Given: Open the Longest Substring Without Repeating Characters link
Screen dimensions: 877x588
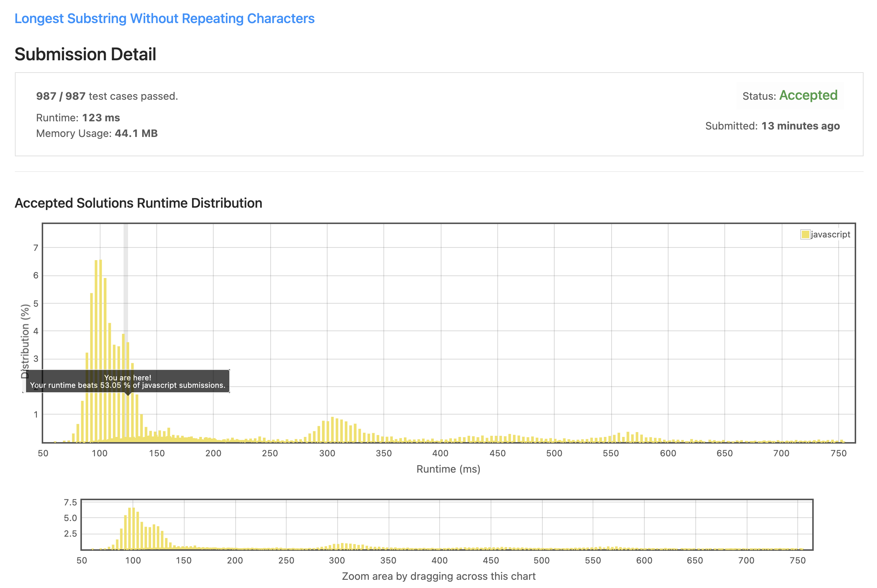Looking at the screenshot, I should tap(164, 18).
